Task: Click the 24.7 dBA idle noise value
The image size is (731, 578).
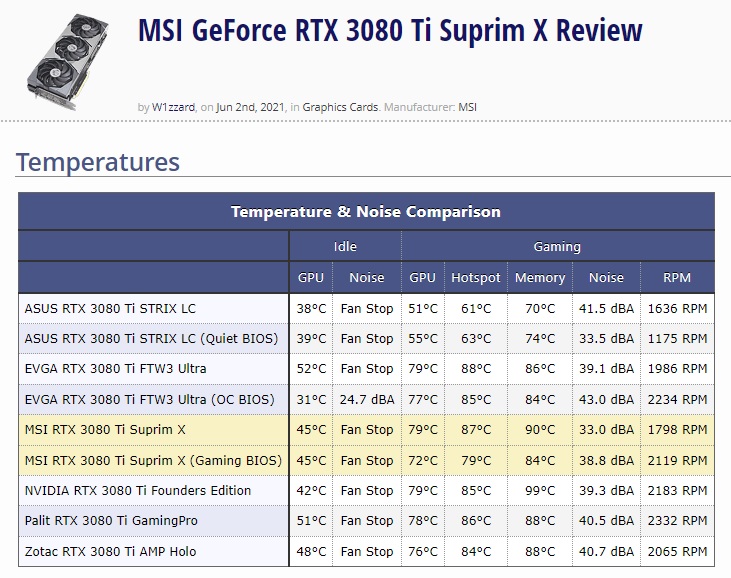Action: [x=367, y=399]
